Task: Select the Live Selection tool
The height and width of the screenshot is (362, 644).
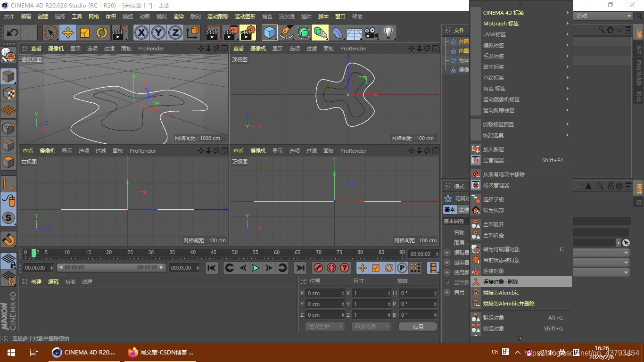Action: click(x=51, y=33)
